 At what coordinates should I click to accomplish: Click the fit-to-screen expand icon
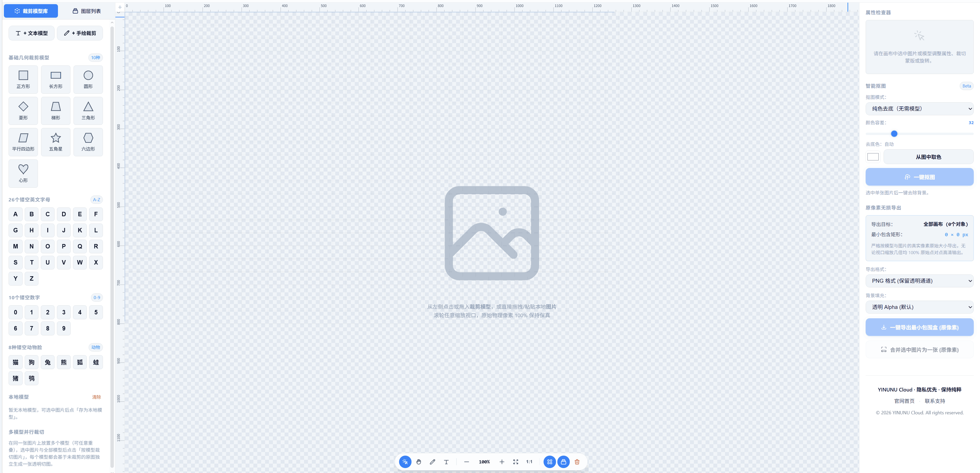(516, 462)
